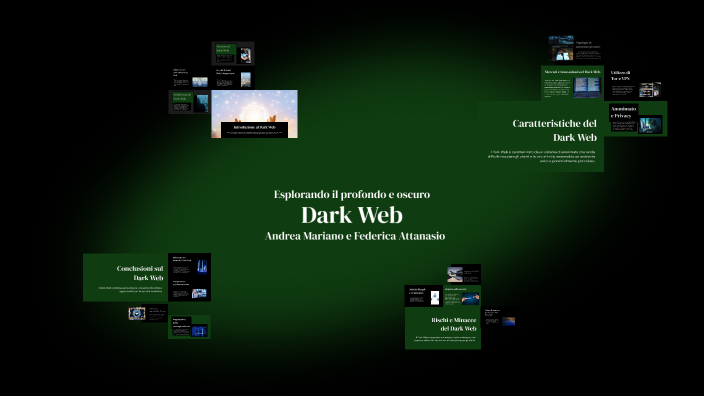
Task: Open the 'Utilizzo di Tor e VPN' slide
Action: coord(635,84)
